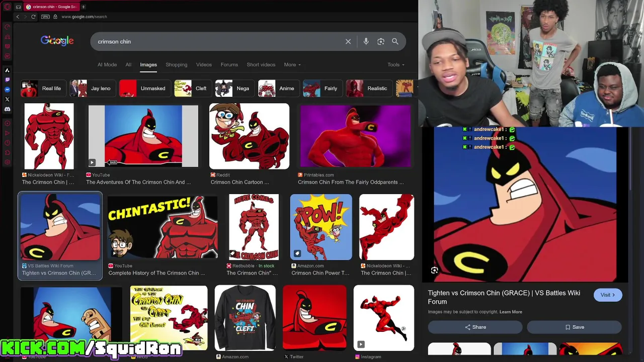The height and width of the screenshot is (362, 644).
Task: Filter by Fairly chip
Action: 322,88
